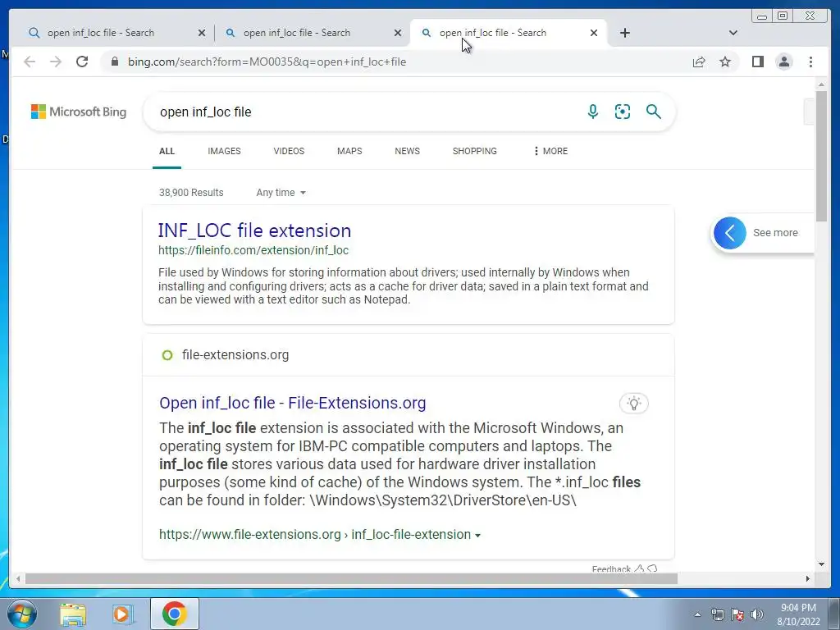
Task: Click the scroll left arrow
Action: (x=18, y=578)
